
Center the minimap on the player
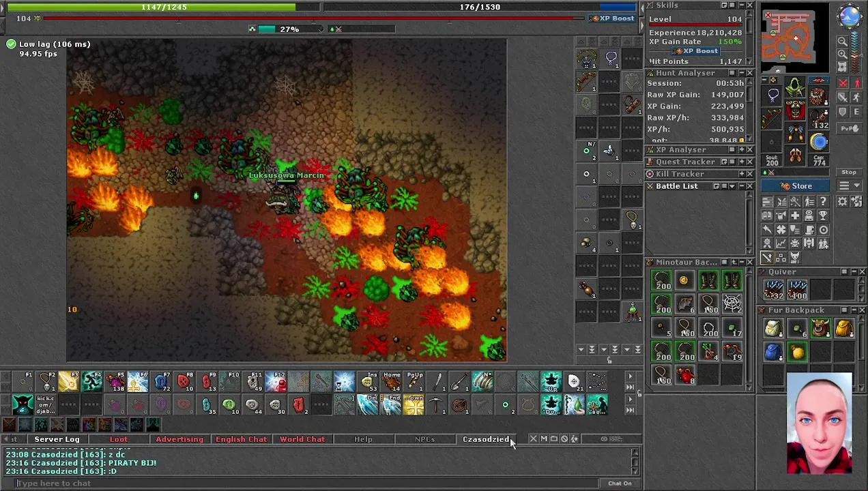click(842, 67)
